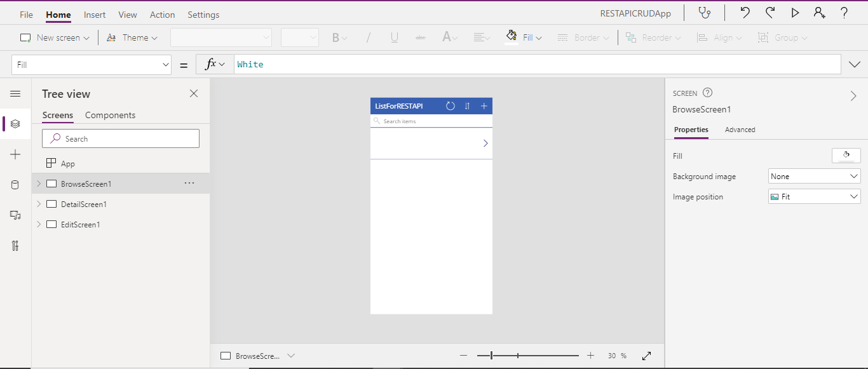Preview the app with the Play icon
The image size is (868, 369).
click(795, 12)
